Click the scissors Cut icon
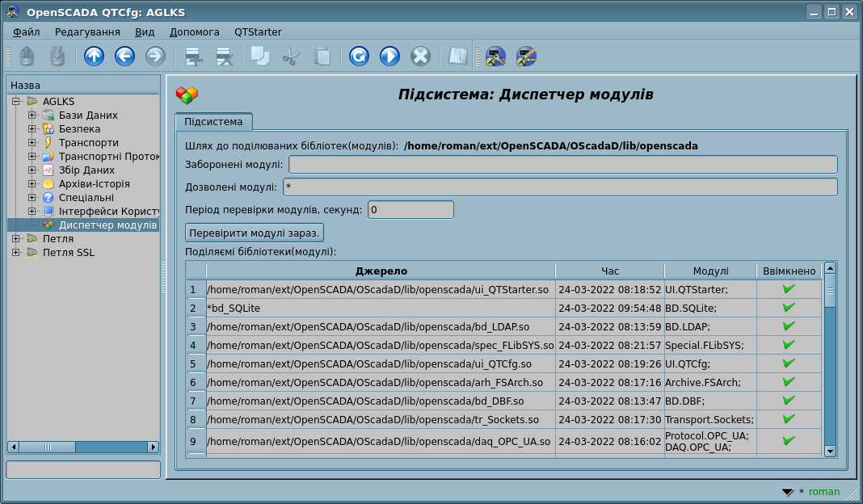863x504 pixels. [x=291, y=56]
